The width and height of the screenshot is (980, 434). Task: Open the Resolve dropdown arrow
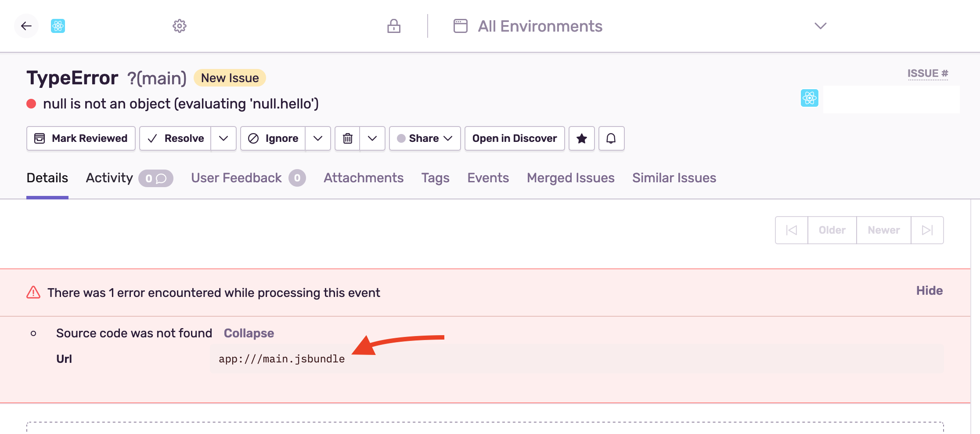click(x=223, y=138)
